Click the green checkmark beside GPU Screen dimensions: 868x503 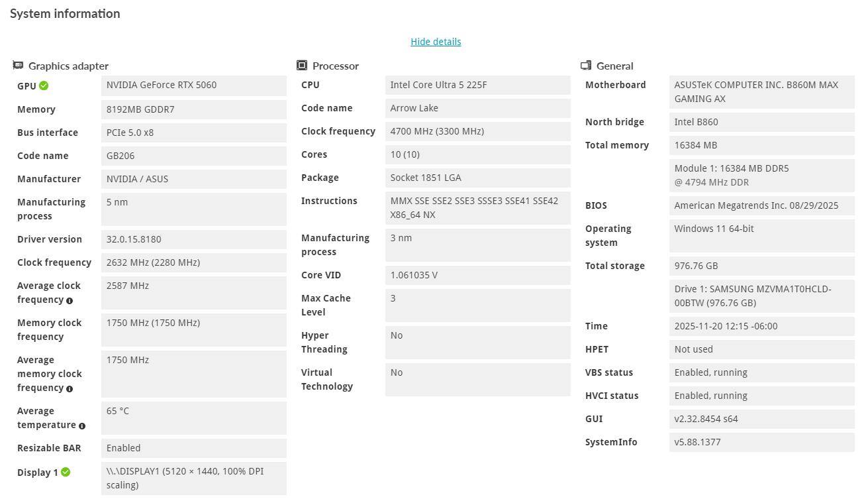44,85
